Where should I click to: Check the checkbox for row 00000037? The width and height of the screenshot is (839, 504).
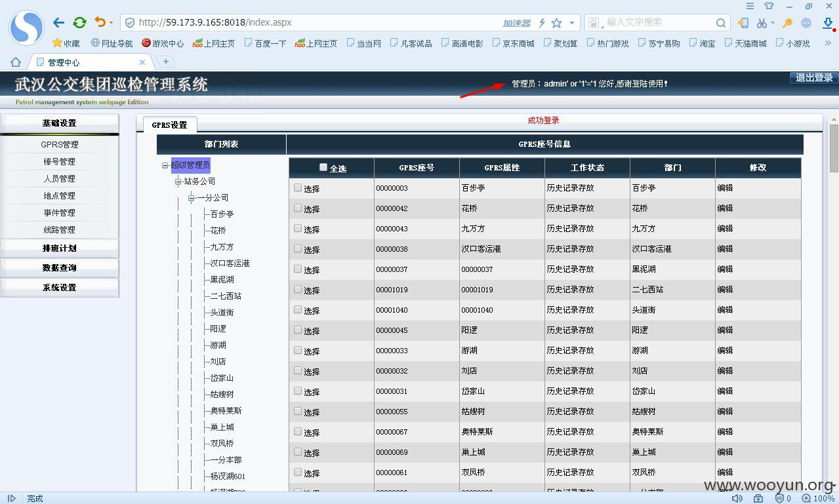[x=297, y=269]
